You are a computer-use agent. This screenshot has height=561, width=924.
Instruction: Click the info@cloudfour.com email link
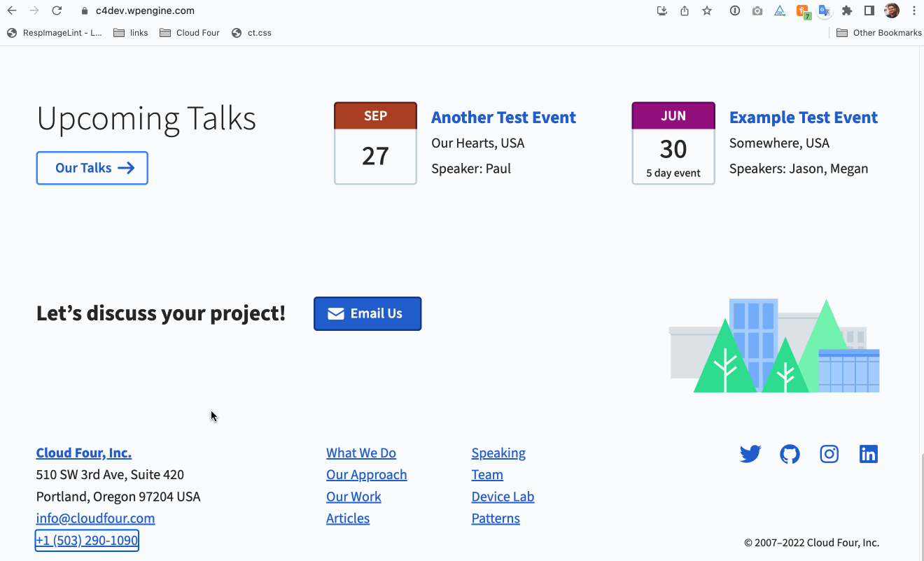95,518
